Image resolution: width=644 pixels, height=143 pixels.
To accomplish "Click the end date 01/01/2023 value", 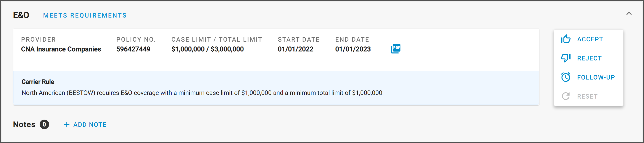I will pyautogui.click(x=353, y=49).
